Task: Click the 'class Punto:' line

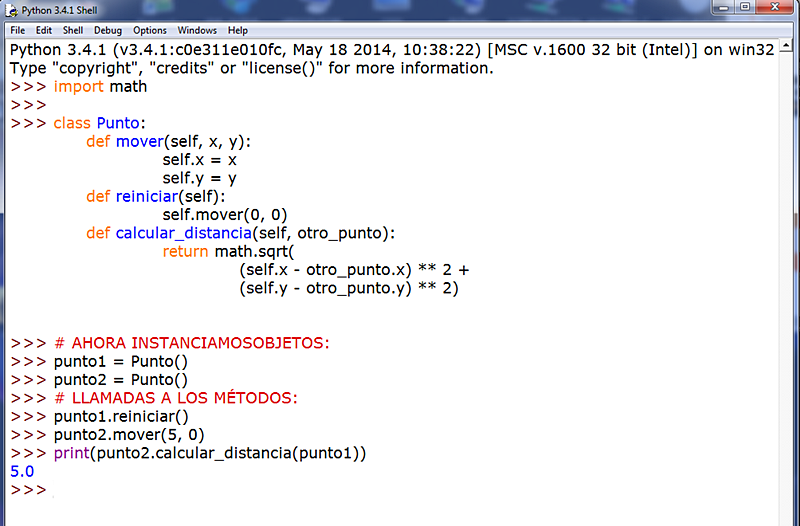Action: pos(99,123)
